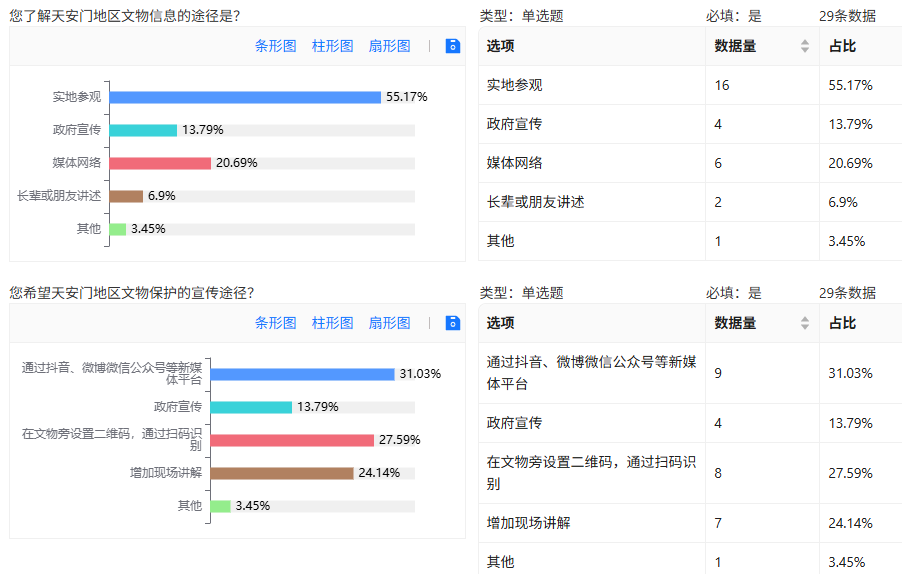Switch the first chart to 扇形图
The height and width of the screenshot is (574, 902).
(x=389, y=46)
